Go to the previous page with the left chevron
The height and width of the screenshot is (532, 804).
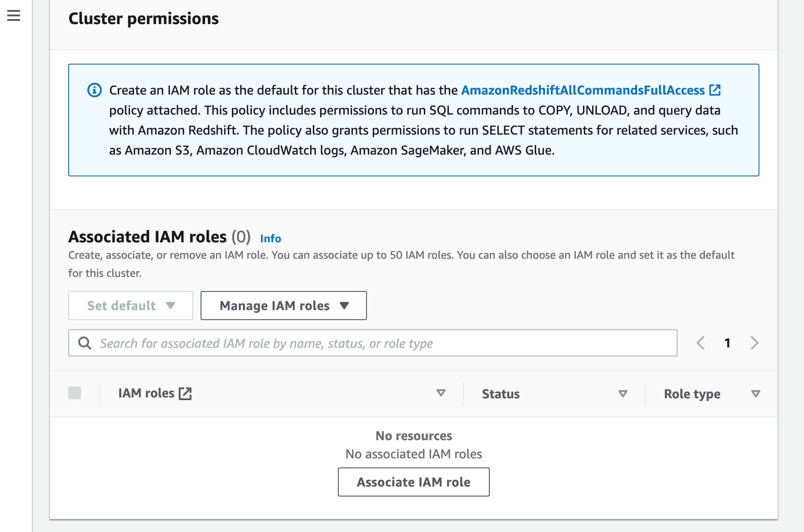coord(701,343)
